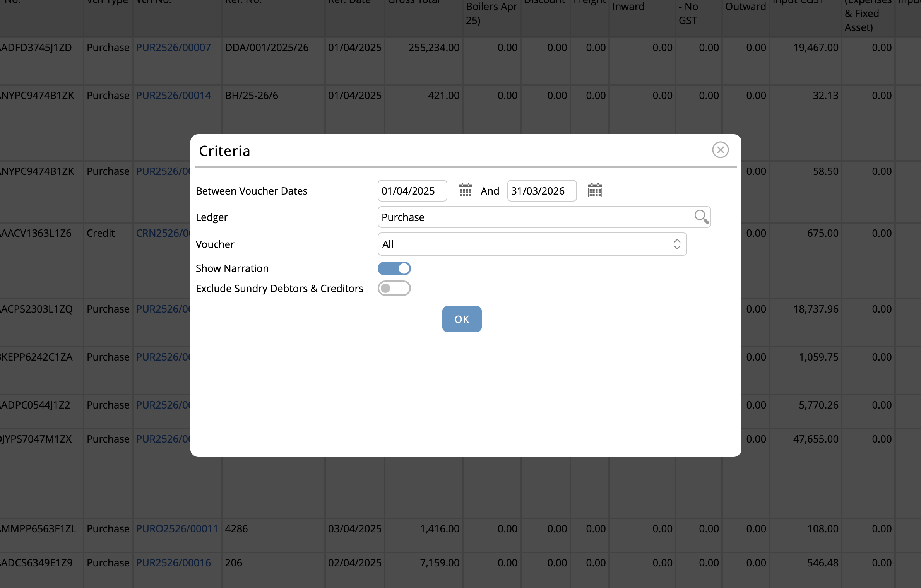
Task: Click GSTIN ending JYPS7047M1ZX
Action: tap(36, 439)
